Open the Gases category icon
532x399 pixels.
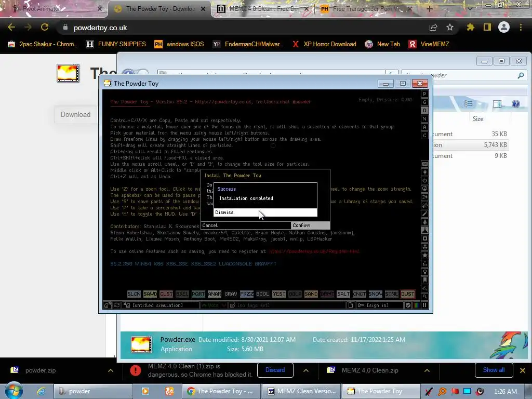(424, 214)
